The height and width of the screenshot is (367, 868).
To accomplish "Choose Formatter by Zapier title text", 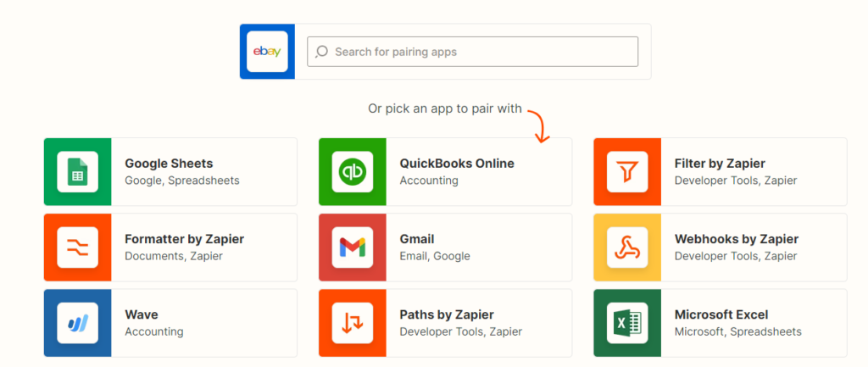I will coord(184,239).
